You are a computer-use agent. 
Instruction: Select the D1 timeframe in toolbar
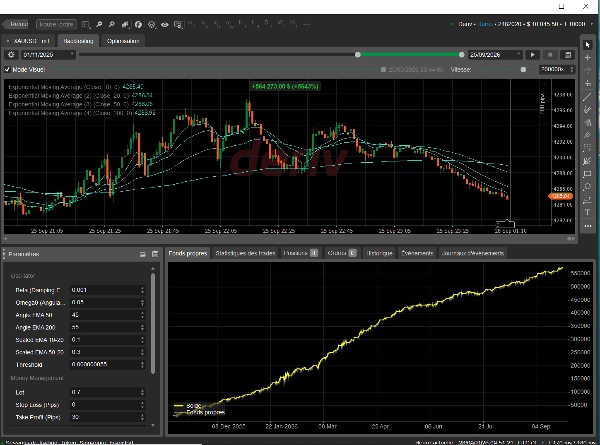[x=268, y=24]
